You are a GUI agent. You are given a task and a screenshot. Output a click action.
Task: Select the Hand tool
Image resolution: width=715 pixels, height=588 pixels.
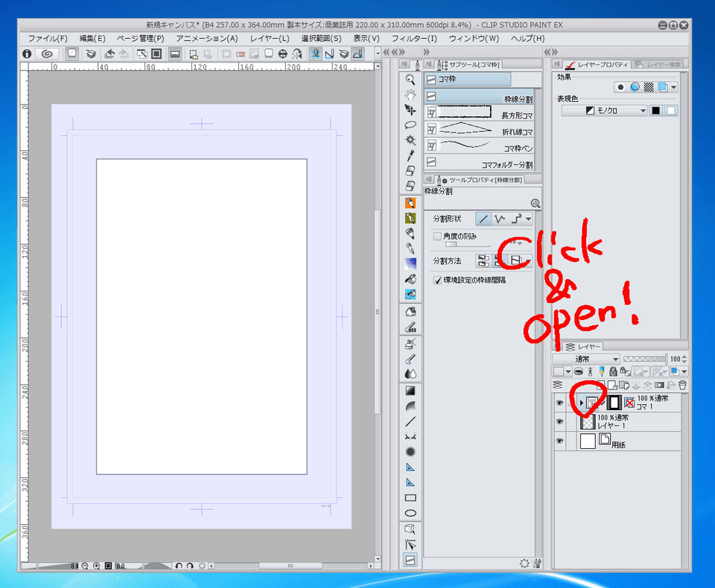(x=410, y=95)
